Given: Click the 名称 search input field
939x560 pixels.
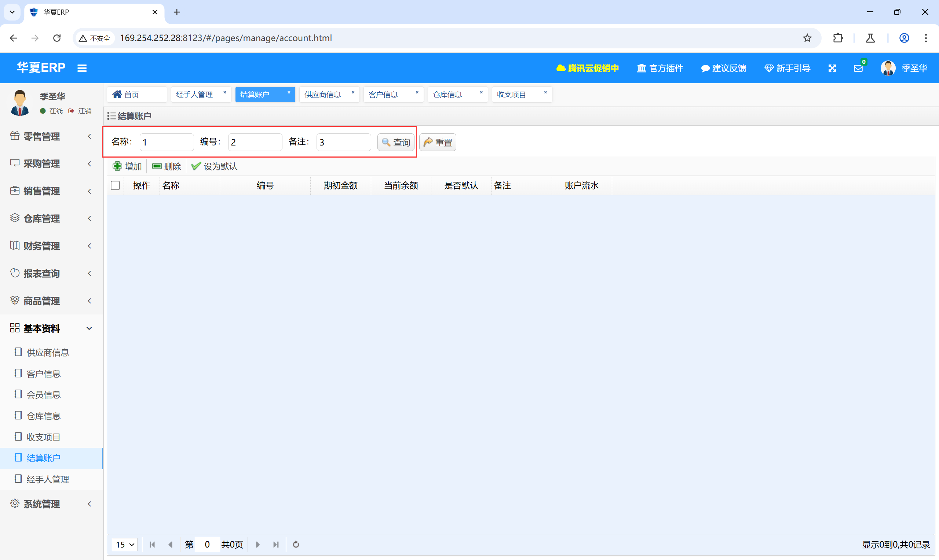Looking at the screenshot, I should 167,142.
